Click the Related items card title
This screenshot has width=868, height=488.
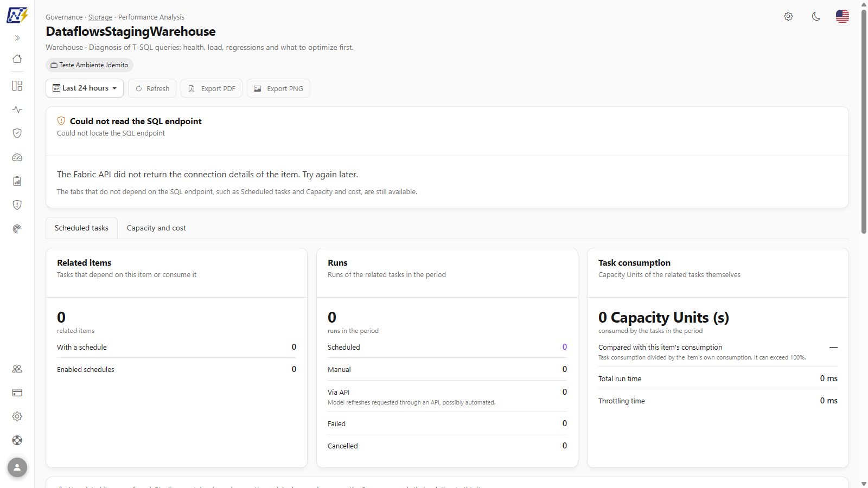84,263
